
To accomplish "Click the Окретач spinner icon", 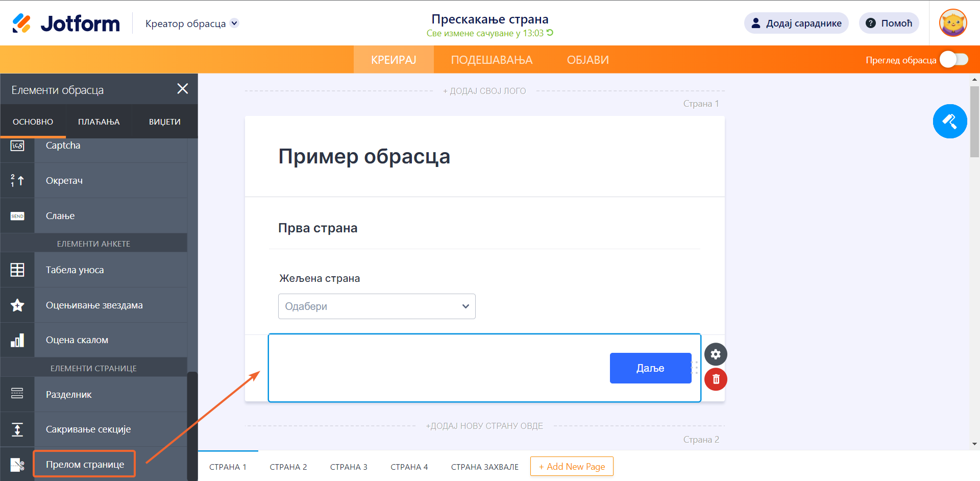I will click(x=17, y=180).
